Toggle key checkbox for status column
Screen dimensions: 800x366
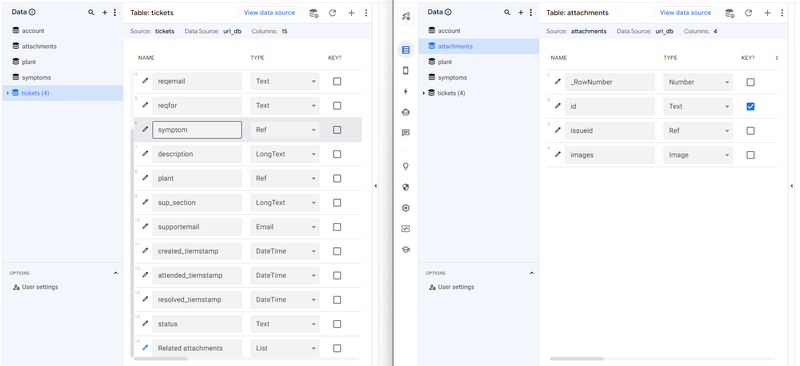[x=337, y=324]
